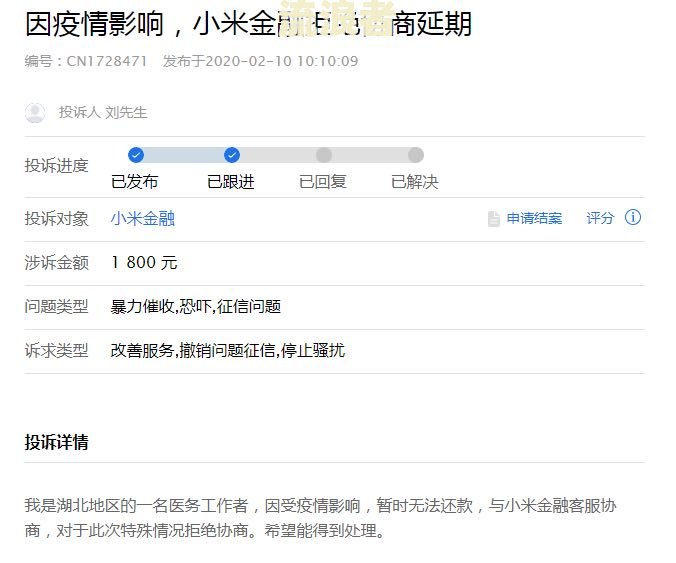Open the 小米金融 complaint target link

143,219
